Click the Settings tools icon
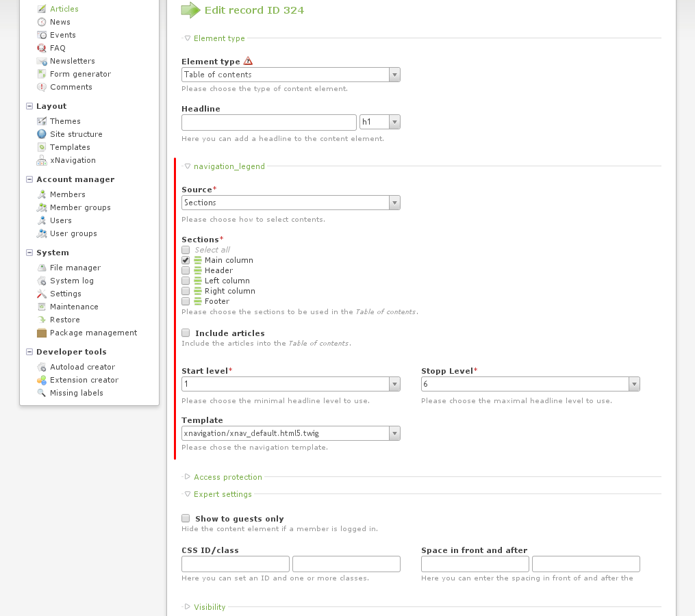This screenshot has width=695, height=616. (42, 294)
